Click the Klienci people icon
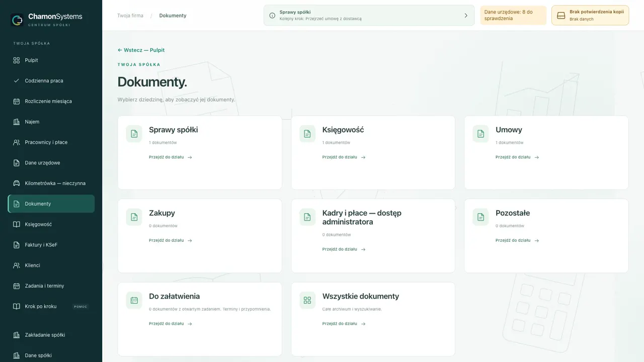This screenshot has width=644, height=362. pos(16,265)
